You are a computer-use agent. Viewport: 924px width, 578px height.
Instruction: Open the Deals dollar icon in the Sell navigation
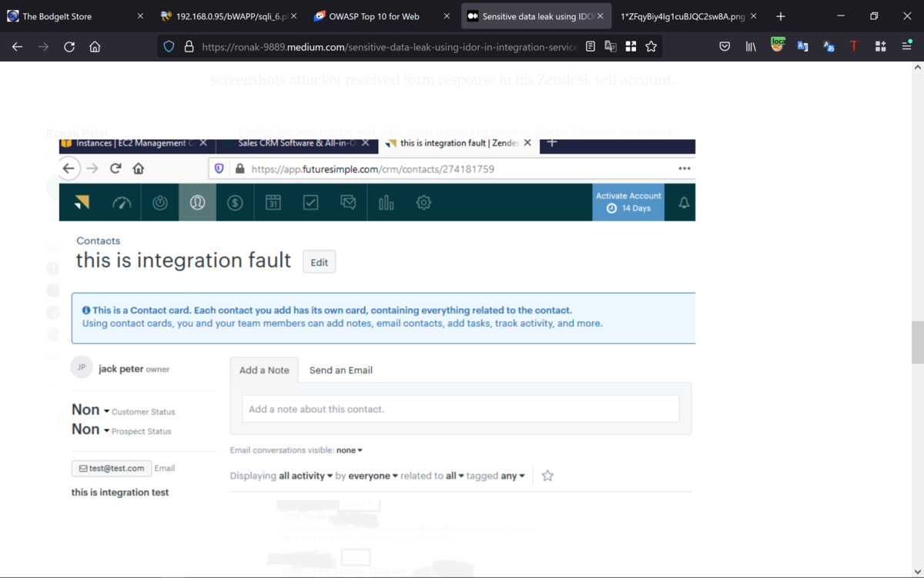pyautogui.click(x=236, y=203)
